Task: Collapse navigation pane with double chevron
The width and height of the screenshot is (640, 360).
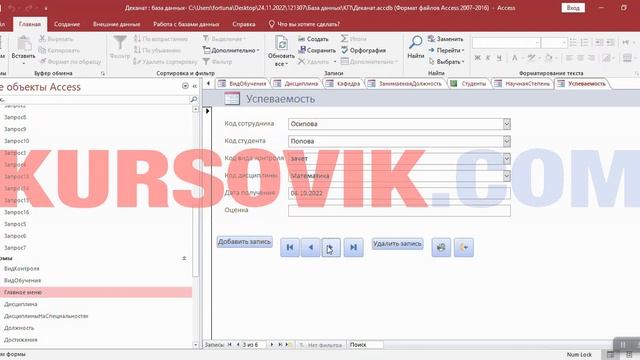Action: pos(195,86)
